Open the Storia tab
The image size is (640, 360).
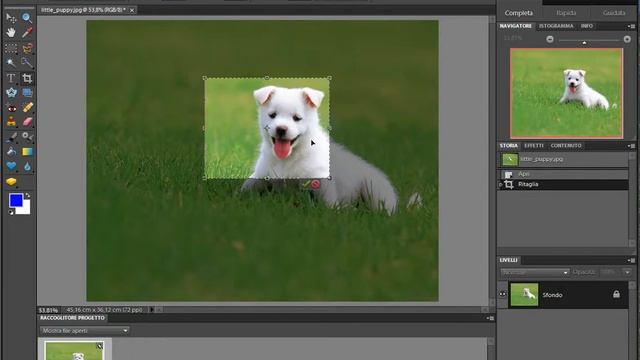click(509, 146)
